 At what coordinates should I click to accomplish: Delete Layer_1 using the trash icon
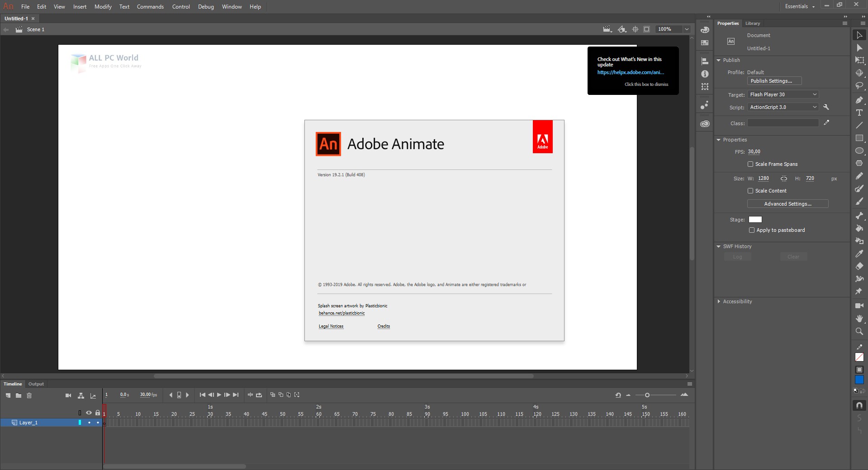point(29,396)
